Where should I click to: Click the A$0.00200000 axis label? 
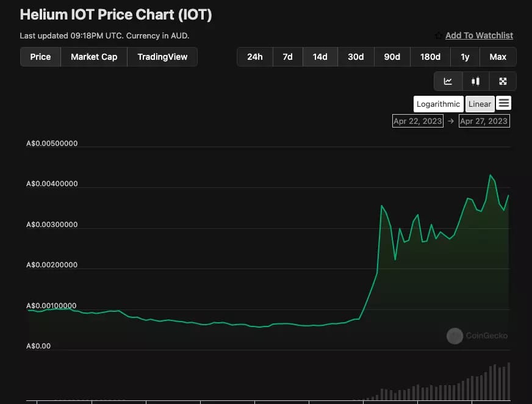click(x=52, y=265)
